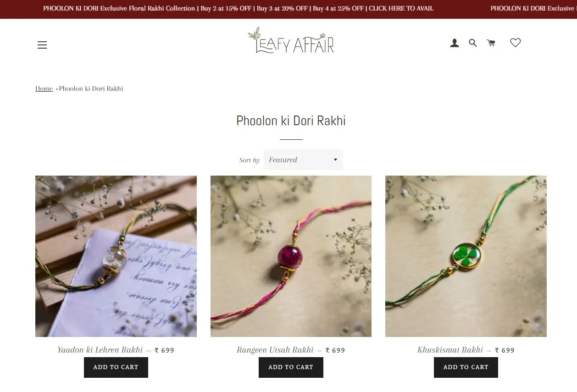Expand the Sort by Featured dropdown

coord(303,160)
